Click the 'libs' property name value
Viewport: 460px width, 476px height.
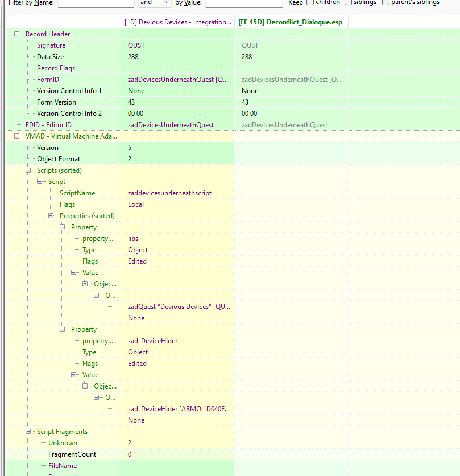click(133, 239)
